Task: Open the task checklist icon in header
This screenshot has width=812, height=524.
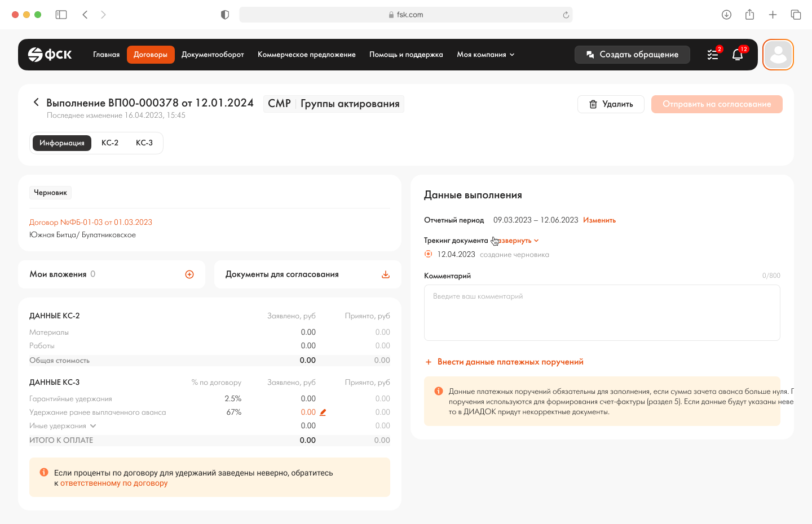Action: coord(713,55)
